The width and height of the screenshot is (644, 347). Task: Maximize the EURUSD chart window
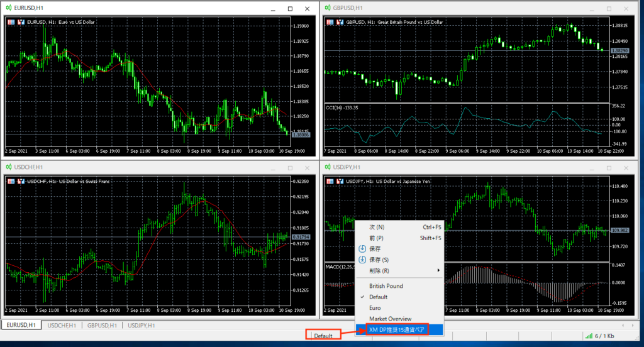[x=290, y=9]
